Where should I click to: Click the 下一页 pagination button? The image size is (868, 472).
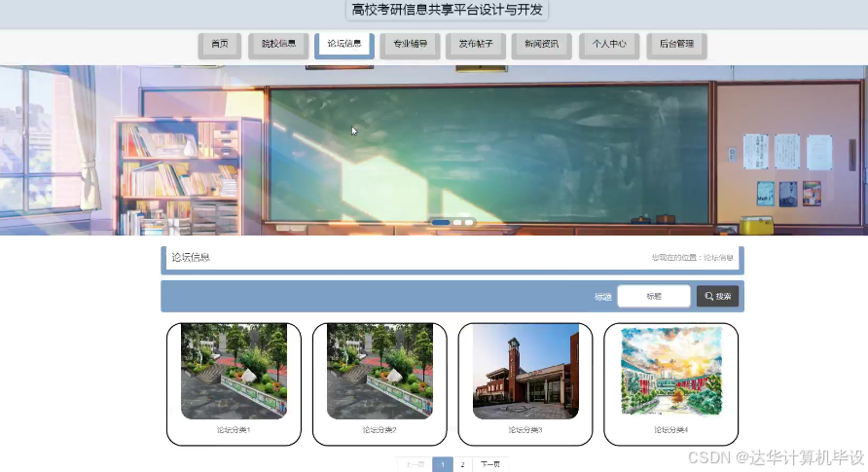[490, 465]
